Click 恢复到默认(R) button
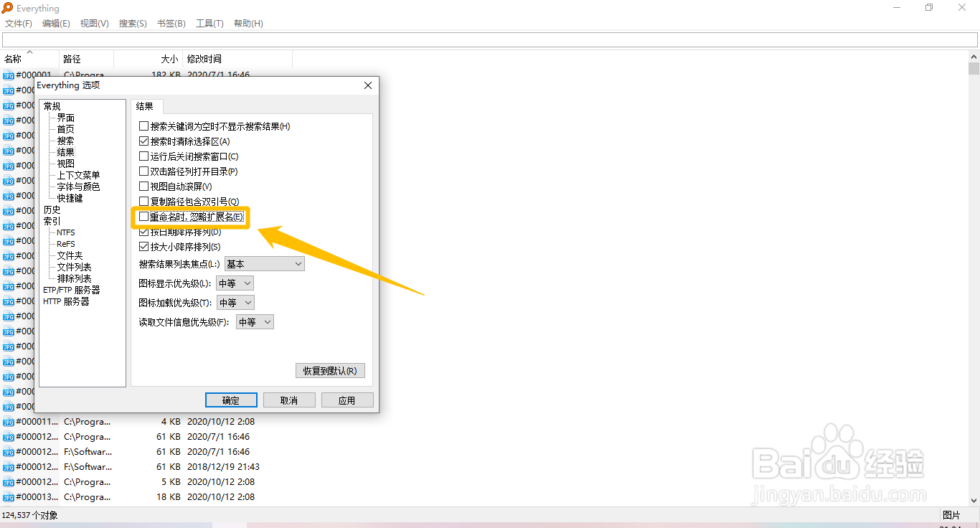Screen dimensions: 980x528 point(330,371)
